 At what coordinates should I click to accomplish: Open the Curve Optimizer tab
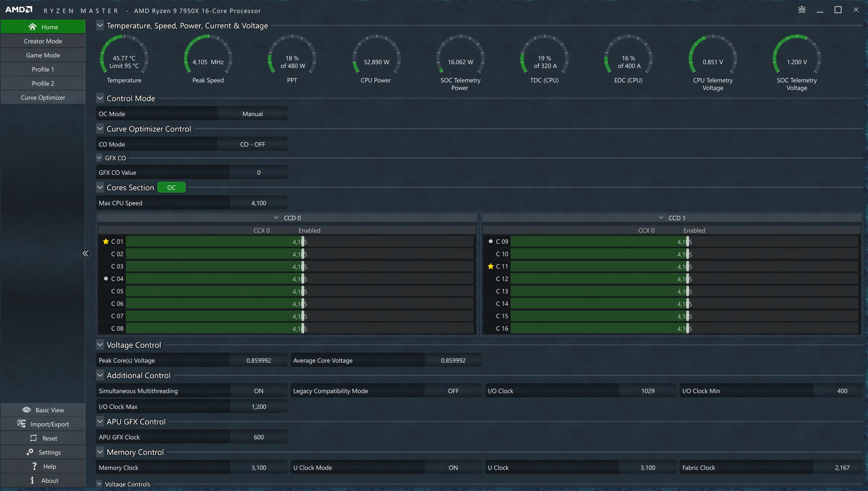(x=43, y=97)
